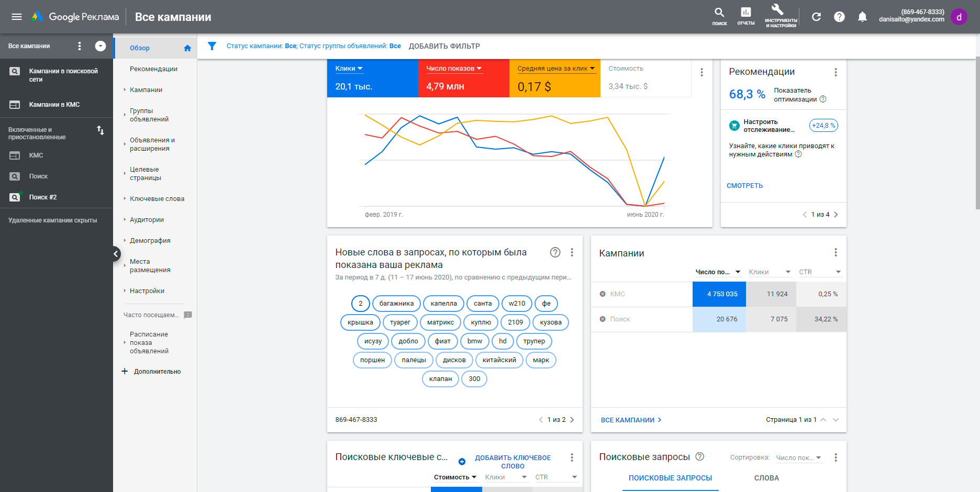The image size is (980, 492).
Task: Open Обзор page in navigation
Action: pyautogui.click(x=140, y=48)
